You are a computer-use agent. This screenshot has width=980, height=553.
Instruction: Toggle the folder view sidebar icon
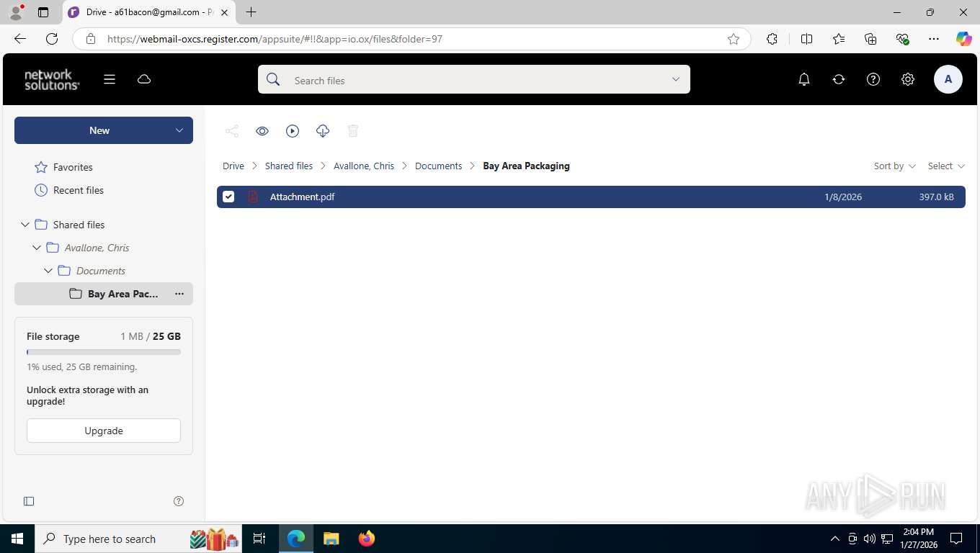pyautogui.click(x=29, y=501)
